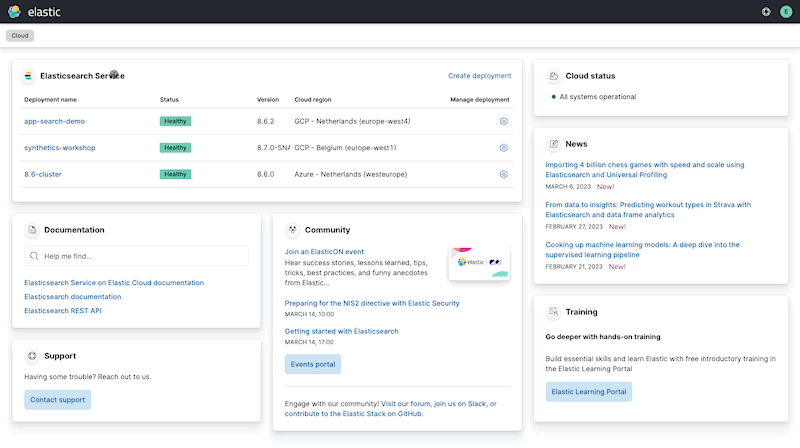The image size is (800, 448).
Task: Open app-search-demo deployment
Action: tap(55, 121)
